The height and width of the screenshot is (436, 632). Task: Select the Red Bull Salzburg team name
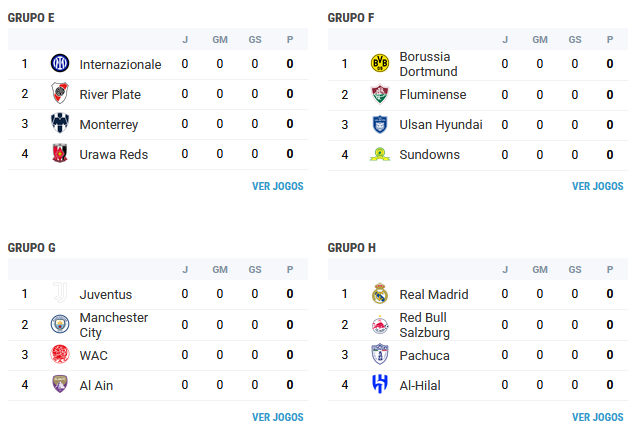coord(425,325)
